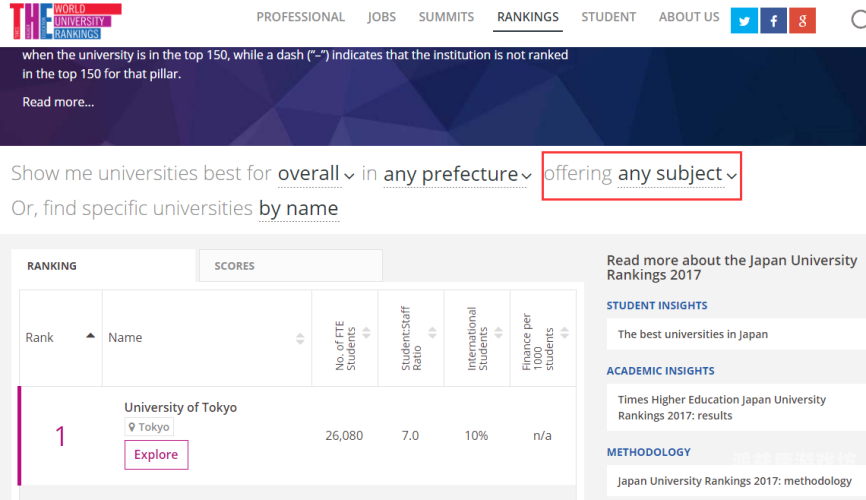Click the 10% international students value
The image size is (866, 500).
476,435
